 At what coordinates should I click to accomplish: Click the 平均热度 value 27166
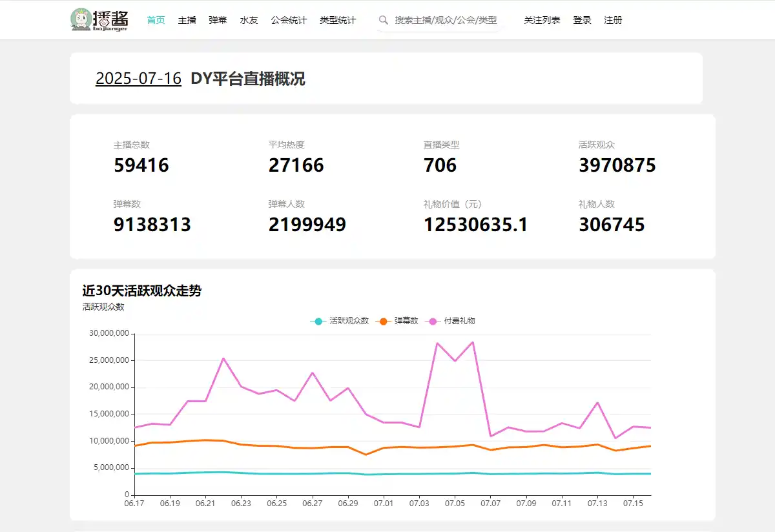[296, 165]
